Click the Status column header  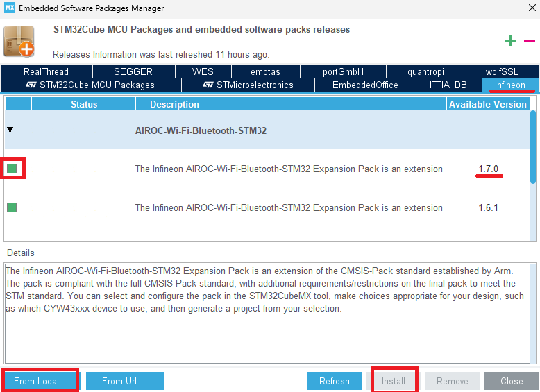(83, 104)
